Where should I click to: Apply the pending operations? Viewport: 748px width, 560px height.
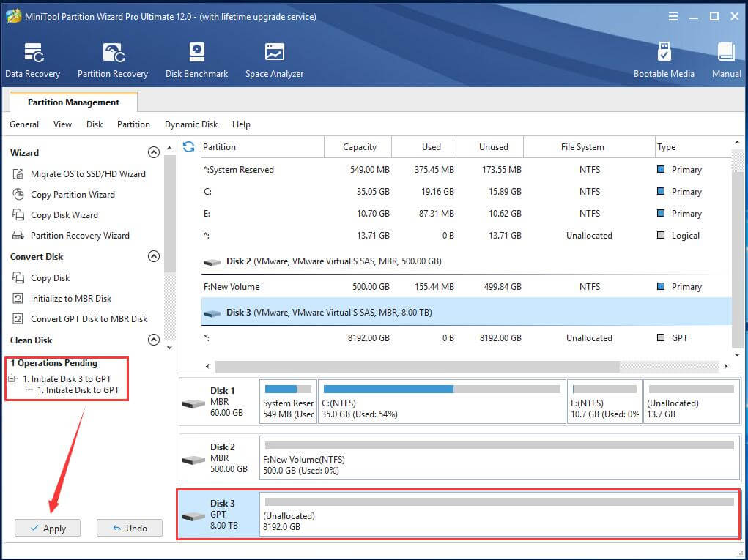[48, 528]
